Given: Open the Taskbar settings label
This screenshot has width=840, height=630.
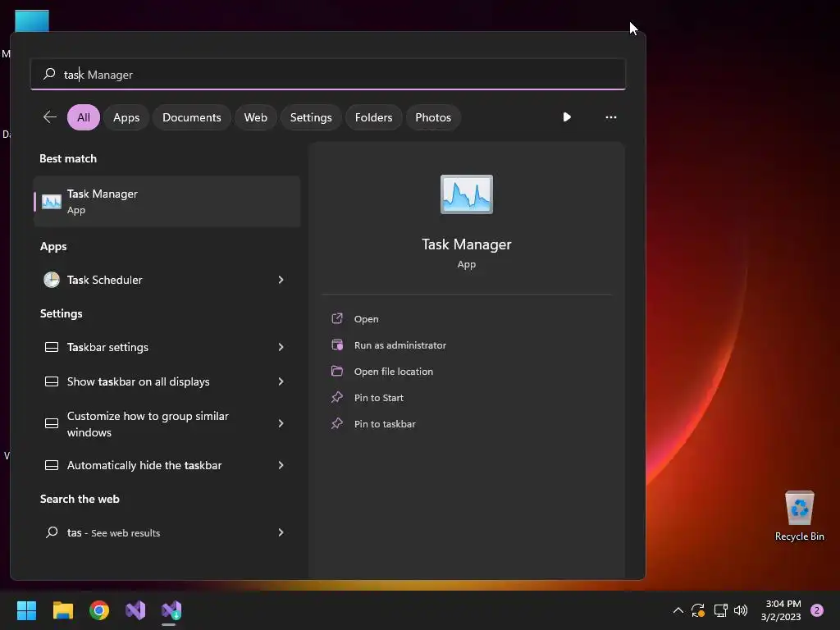Looking at the screenshot, I should 107,347.
